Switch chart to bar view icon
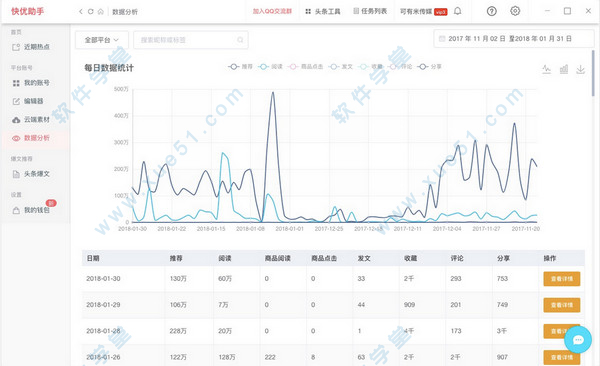The image size is (600, 366). [564, 69]
